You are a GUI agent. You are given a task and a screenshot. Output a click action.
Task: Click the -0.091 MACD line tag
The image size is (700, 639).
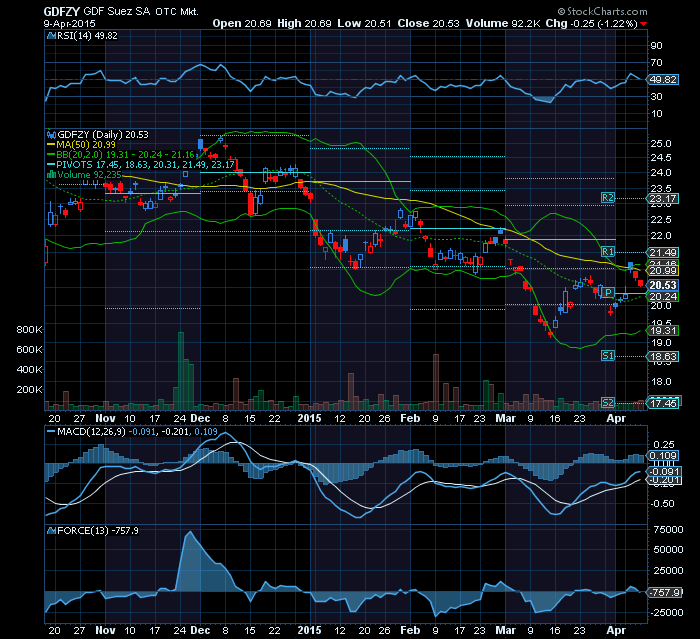click(x=664, y=472)
